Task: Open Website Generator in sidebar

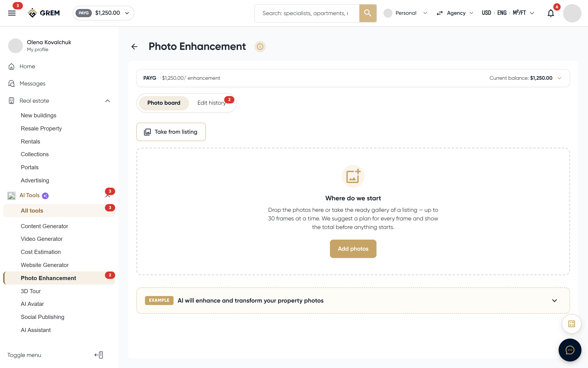Action: point(45,265)
